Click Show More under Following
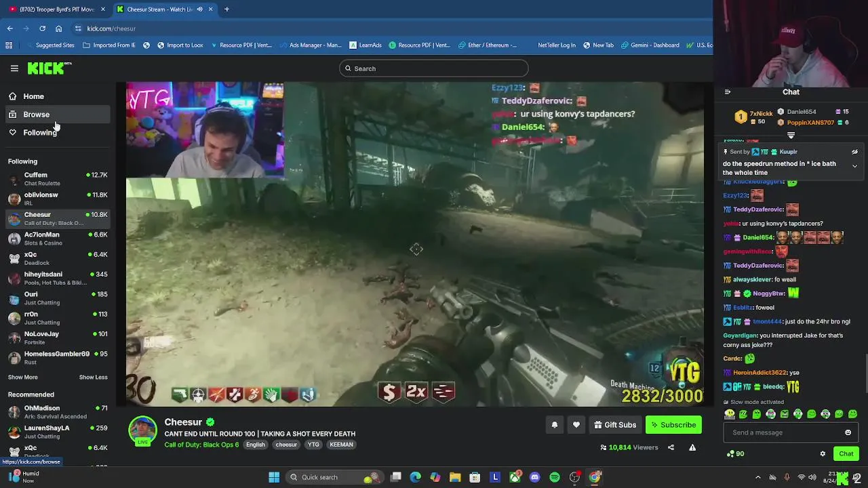Image resolution: width=868 pixels, height=488 pixels. pos(23,377)
